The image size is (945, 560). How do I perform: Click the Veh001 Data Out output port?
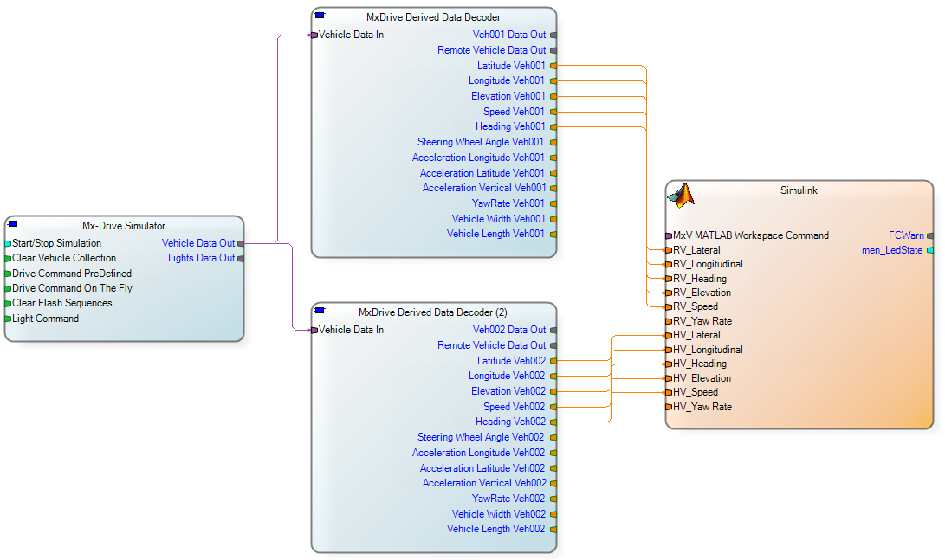pos(553,35)
